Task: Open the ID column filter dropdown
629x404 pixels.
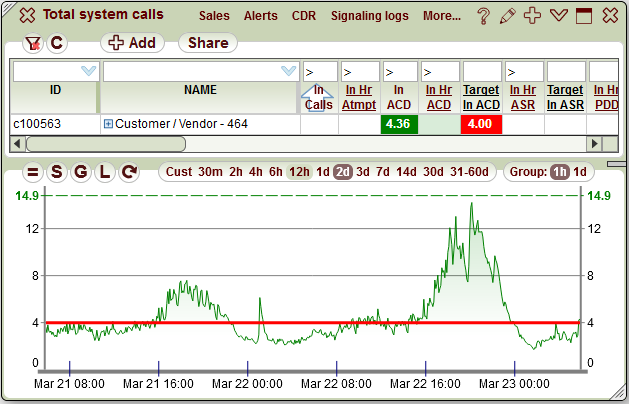Action: (x=87, y=71)
